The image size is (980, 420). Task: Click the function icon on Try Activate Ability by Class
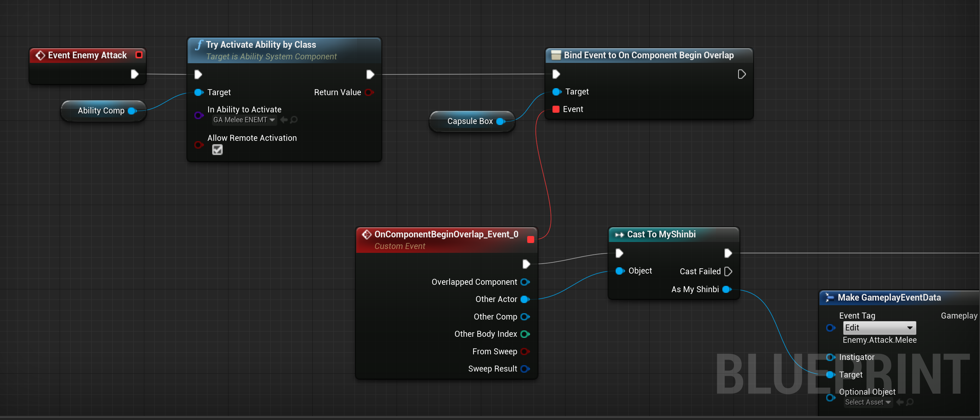pos(199,45)
